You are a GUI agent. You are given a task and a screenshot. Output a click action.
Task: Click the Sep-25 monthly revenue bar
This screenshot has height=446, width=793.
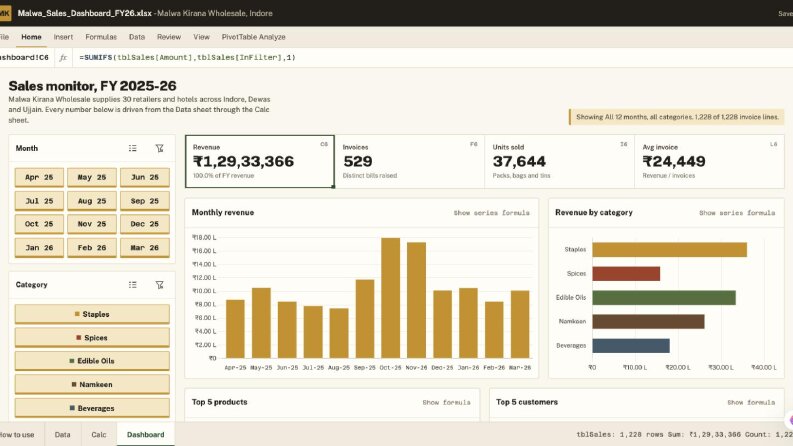[x=365, y=319]
